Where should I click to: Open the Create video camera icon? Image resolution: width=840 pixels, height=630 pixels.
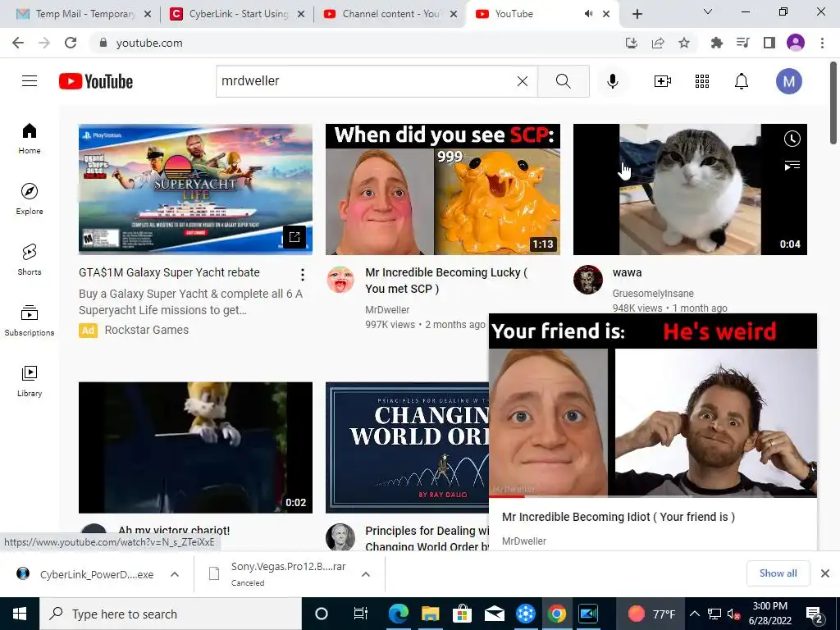(x=663, y=81)
